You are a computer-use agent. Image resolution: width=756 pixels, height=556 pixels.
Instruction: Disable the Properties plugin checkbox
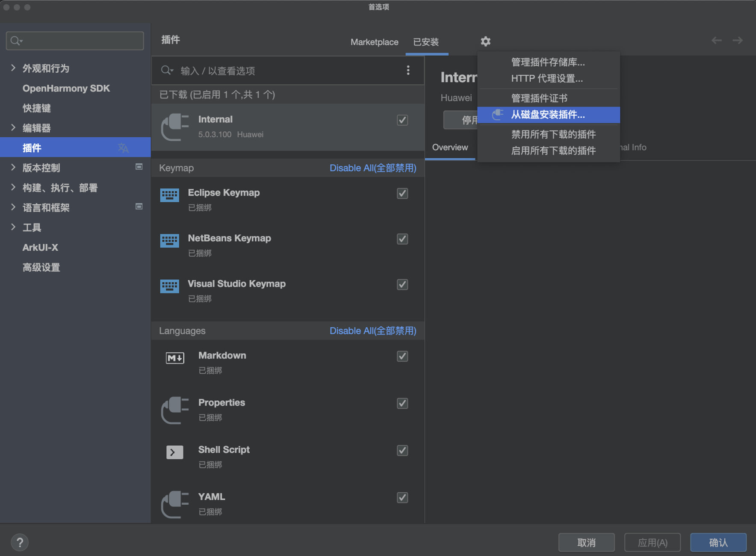coord(402,403)
